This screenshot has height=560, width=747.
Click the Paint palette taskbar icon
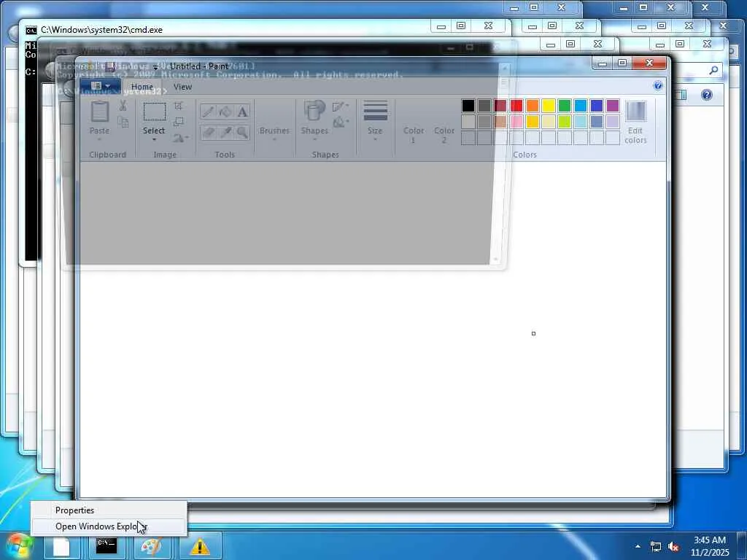(152, 547)
